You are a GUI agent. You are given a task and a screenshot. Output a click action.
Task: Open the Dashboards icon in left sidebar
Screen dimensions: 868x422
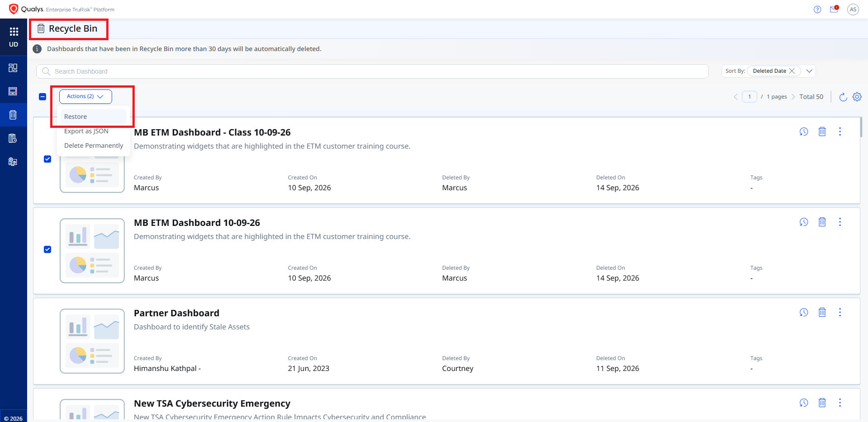point(13,68)
